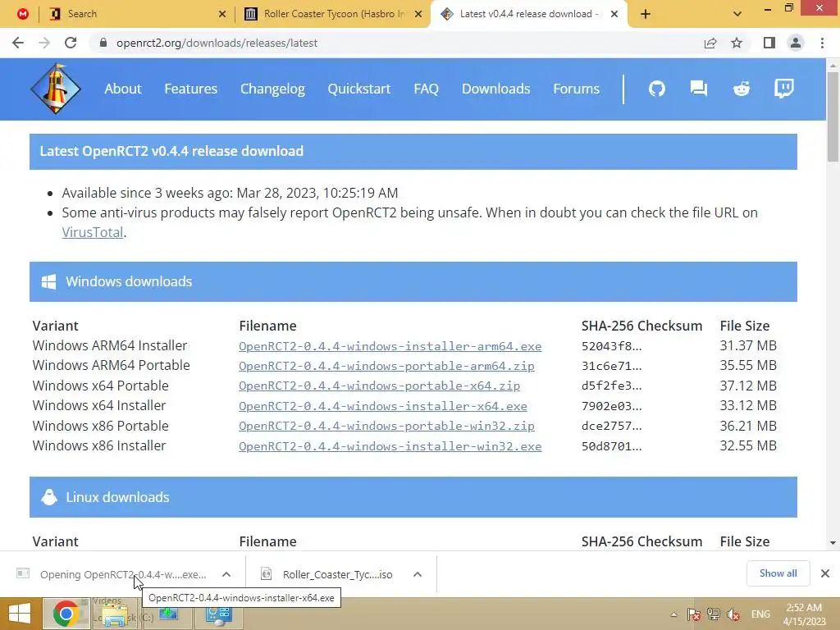840x630 pixels.
Task: Click the taskbar clock showing 2:52 AM
Action: [x=804, y=614]
